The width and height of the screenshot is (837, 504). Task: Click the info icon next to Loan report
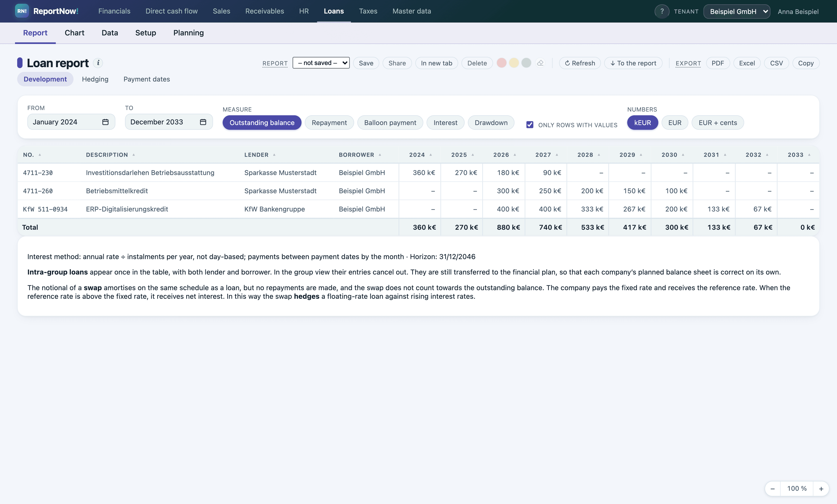98,63
